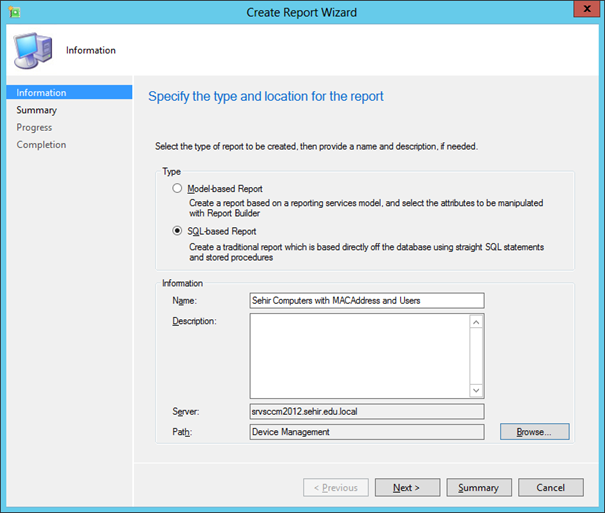Click the Model-based Report description text
The height and width of the screenshot is (513, 605).
click(x=366, y=208)
